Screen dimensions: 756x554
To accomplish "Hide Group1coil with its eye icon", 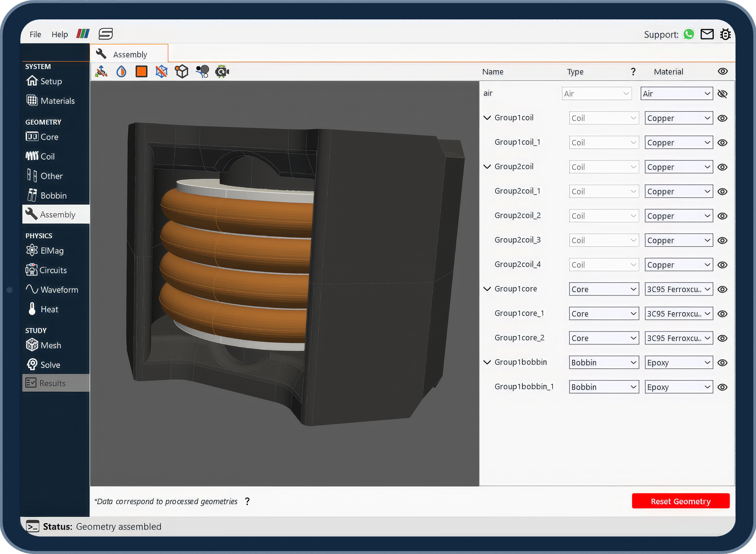I will click(x=722, y=118).
